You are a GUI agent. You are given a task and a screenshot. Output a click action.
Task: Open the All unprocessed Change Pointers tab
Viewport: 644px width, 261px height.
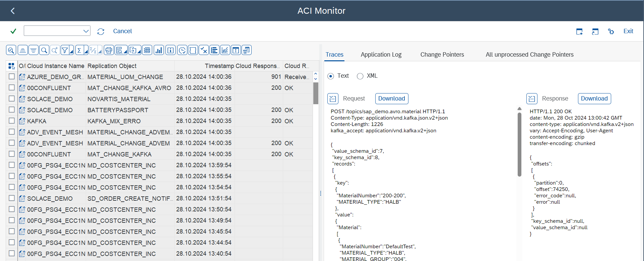tap(530, 55)
